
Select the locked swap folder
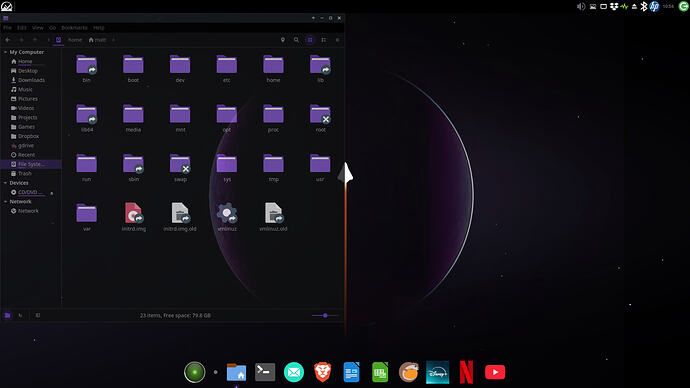pyautogui.click(x=180, y=164)
